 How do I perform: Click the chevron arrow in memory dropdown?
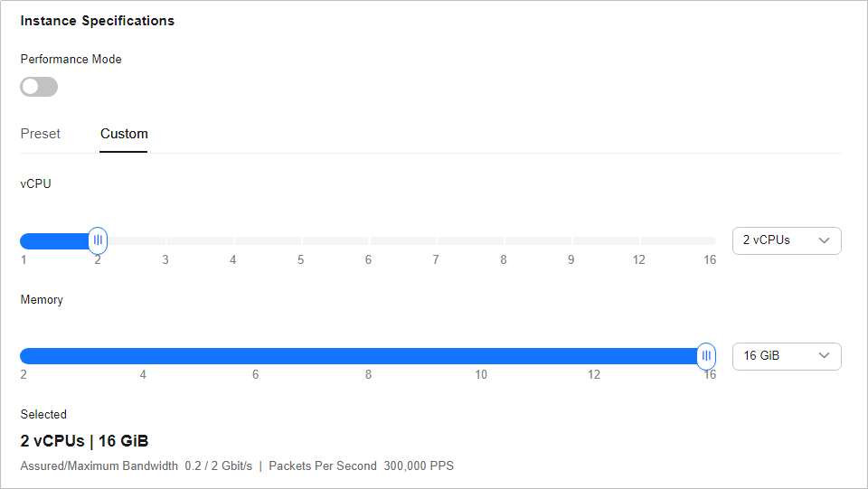(824, 356)
